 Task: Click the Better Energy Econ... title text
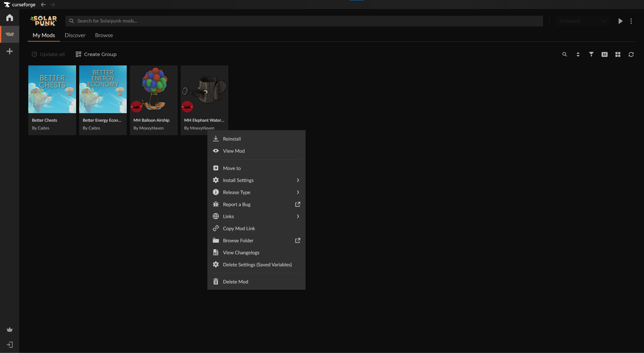(x=102, y=120)
